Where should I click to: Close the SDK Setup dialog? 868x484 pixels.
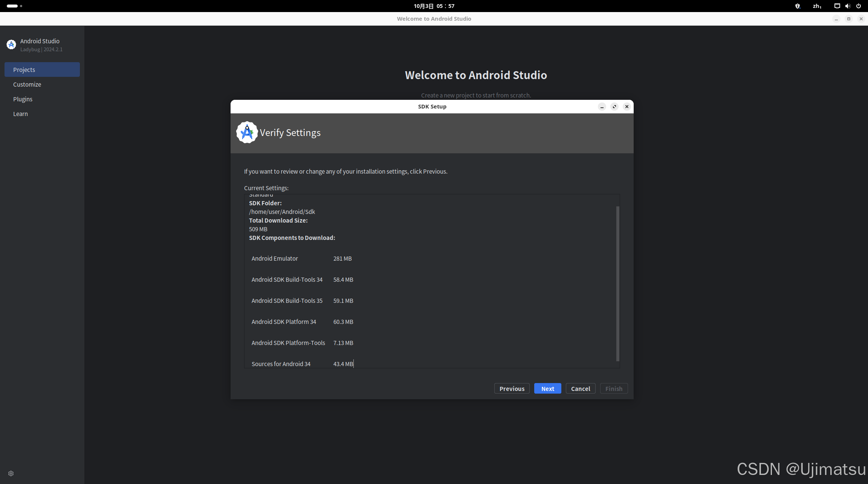click(x=627, y=107)
